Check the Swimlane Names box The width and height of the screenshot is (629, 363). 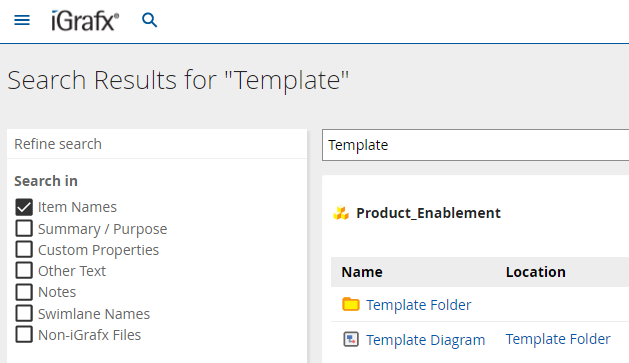click(24, 313)
